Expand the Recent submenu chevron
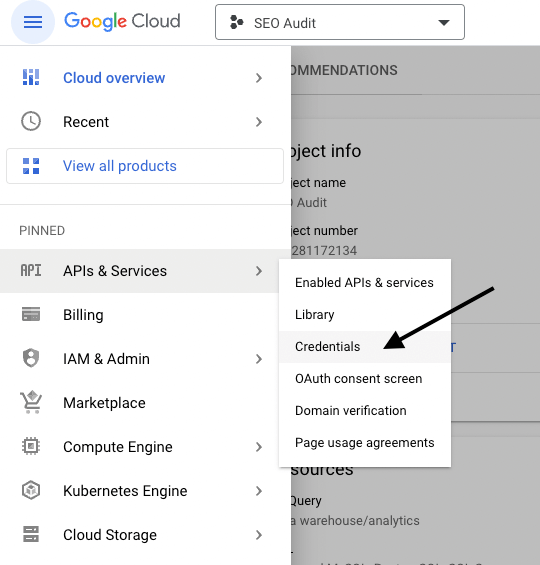The width and height of the screenshot is (540, 565). pyautogui.click(x=259, y=122)
